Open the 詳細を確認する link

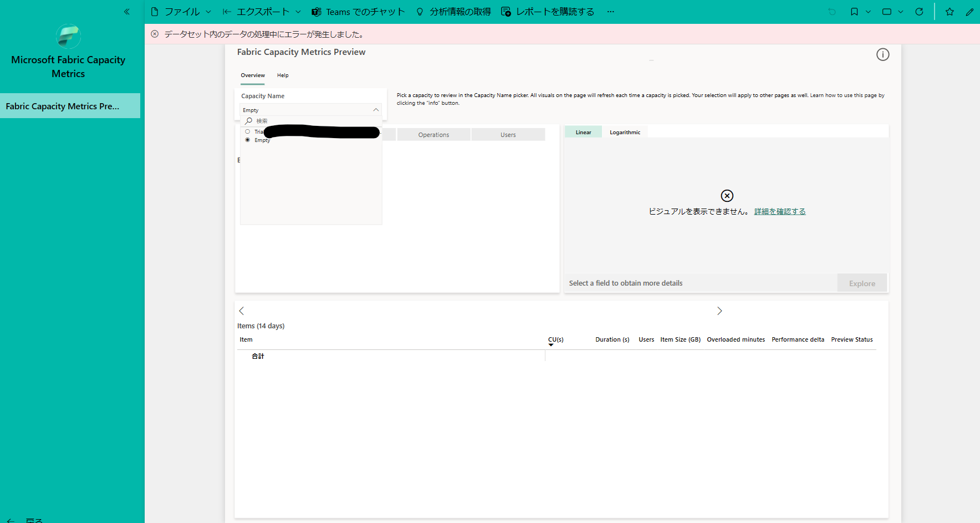(x=780, y=211)
